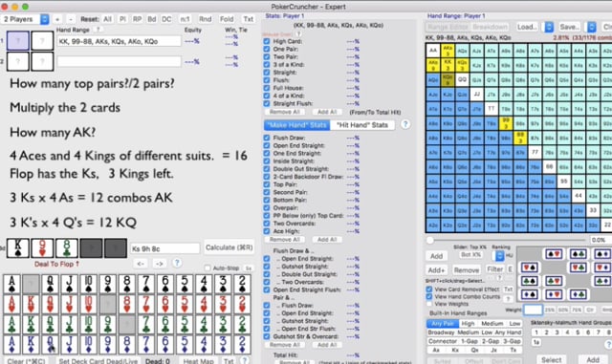Open the Save range dropdown arrow

(x=592, y=27)
